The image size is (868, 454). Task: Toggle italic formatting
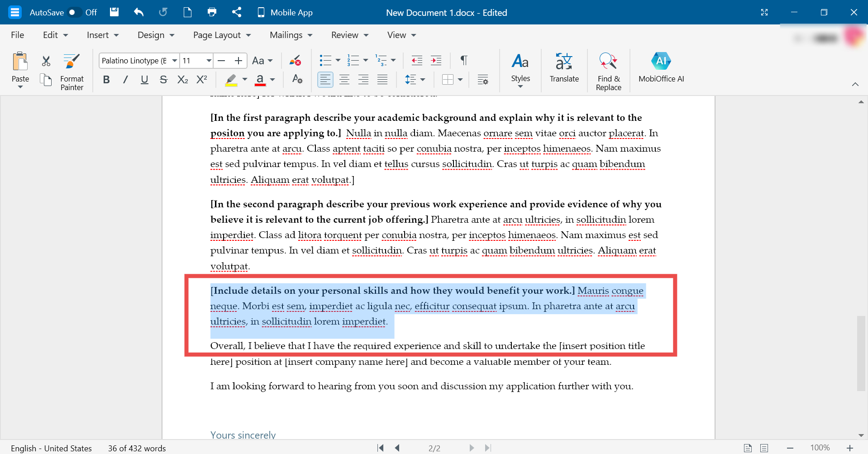(x=125, y=80)
